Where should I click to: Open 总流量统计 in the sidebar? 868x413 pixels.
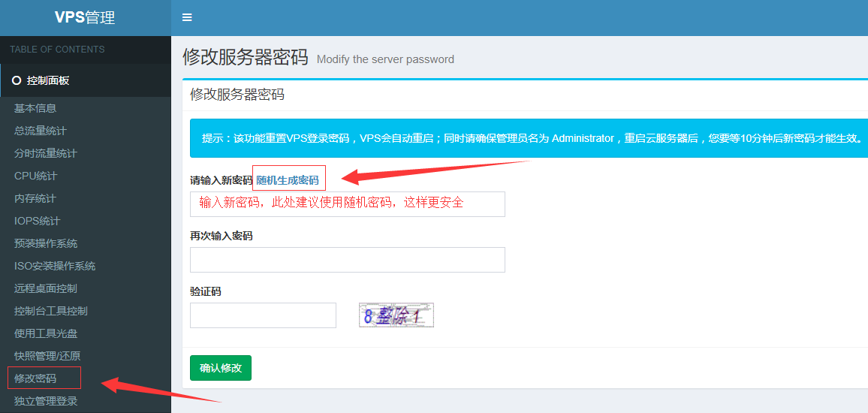pyautogui.click(x=41, y=131)
